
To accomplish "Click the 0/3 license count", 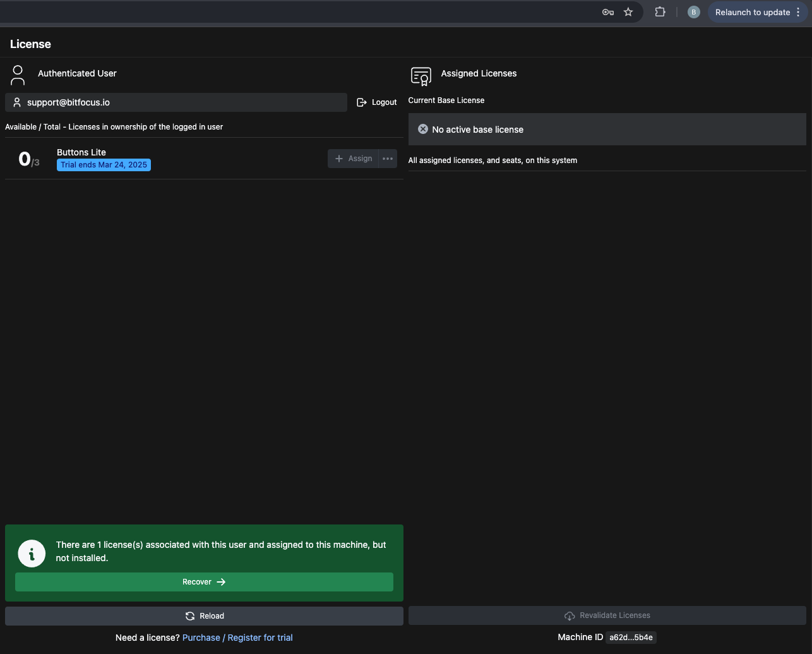I will [x=29, y=159].
